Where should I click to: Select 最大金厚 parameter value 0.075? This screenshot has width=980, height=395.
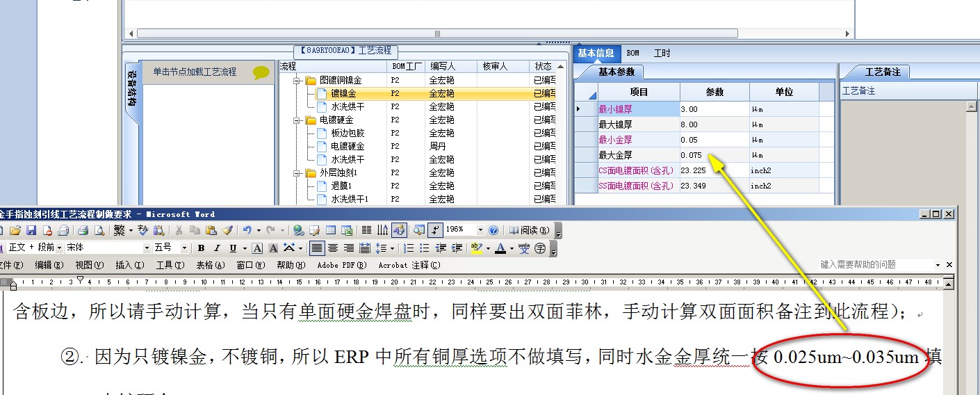pyautogui.click(x=714, y=155)
